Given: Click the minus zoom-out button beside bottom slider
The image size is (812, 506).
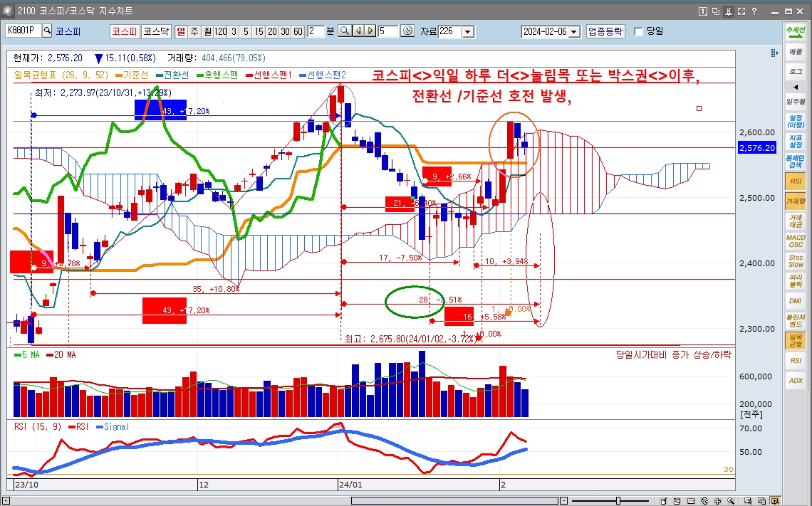Looking at the screenshot, I should point(564,501).
